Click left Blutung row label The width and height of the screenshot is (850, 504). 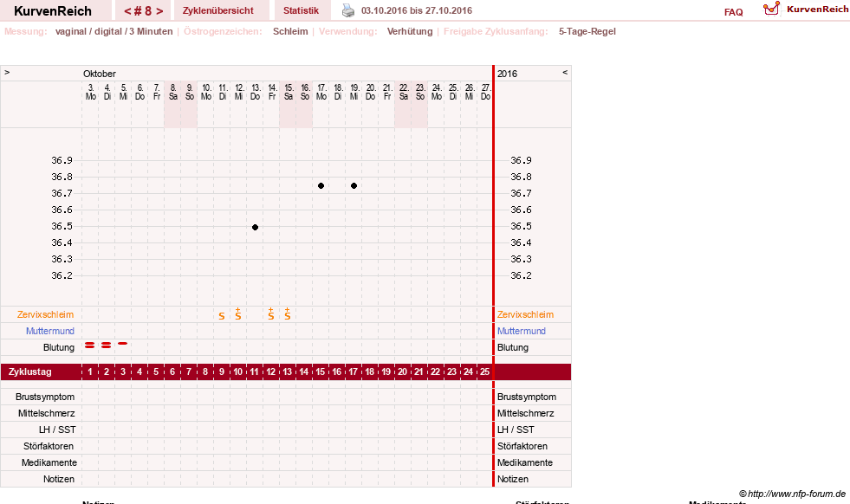(x=59, y=347)
